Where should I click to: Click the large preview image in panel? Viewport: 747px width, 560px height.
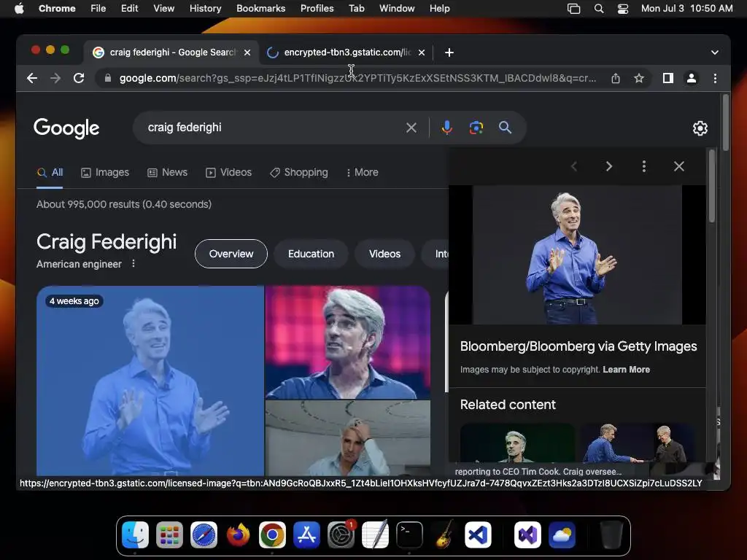pos(578,254)
